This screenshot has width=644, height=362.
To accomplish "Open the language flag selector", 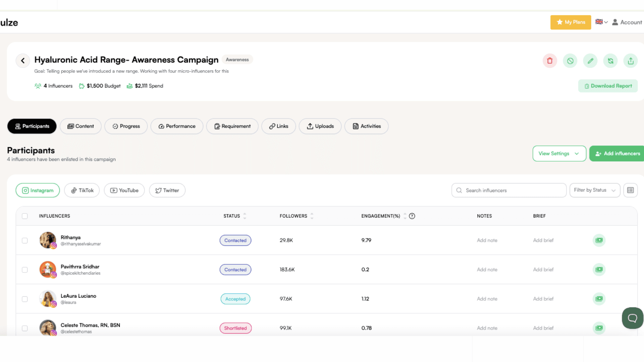I will pos(601,22).
